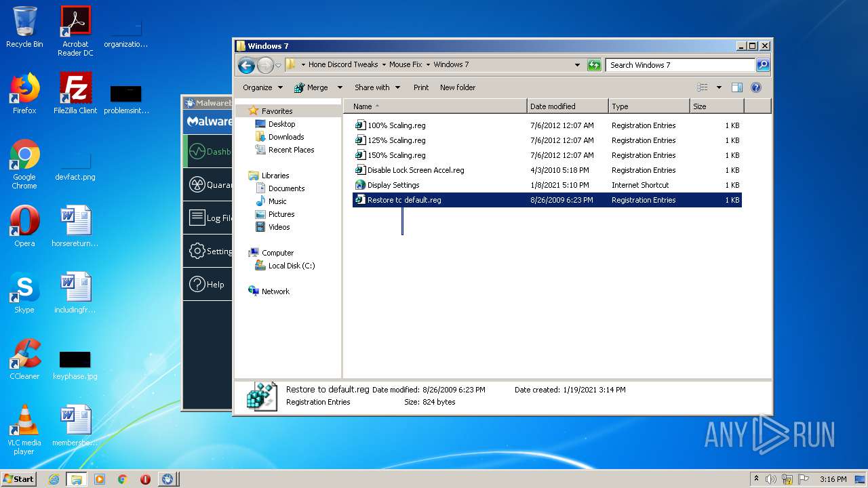Click Windows Media Player taskbar icon
The image size is (868, 488).
coord(100,479)
